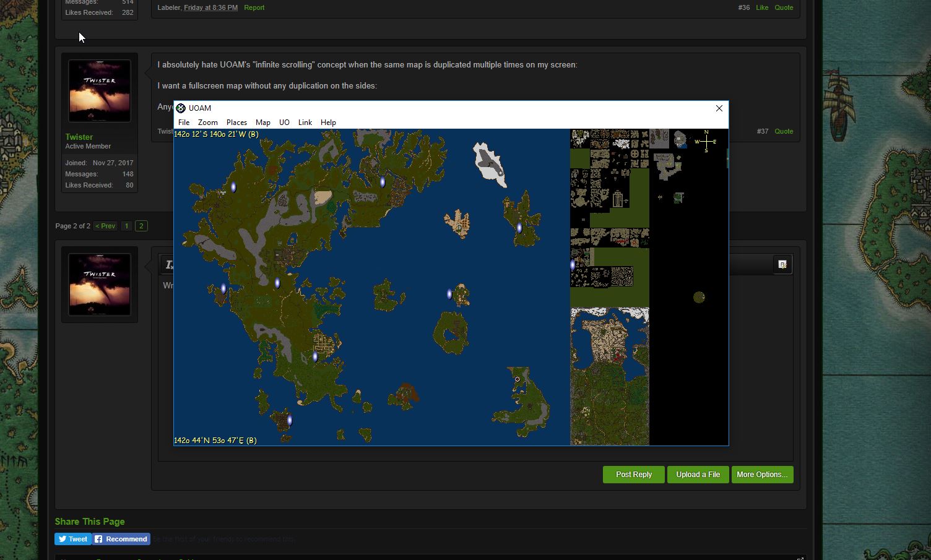
Task: Click the compass rose on the UOAM map
Action: pyautogui.click(x=706, y=141)
